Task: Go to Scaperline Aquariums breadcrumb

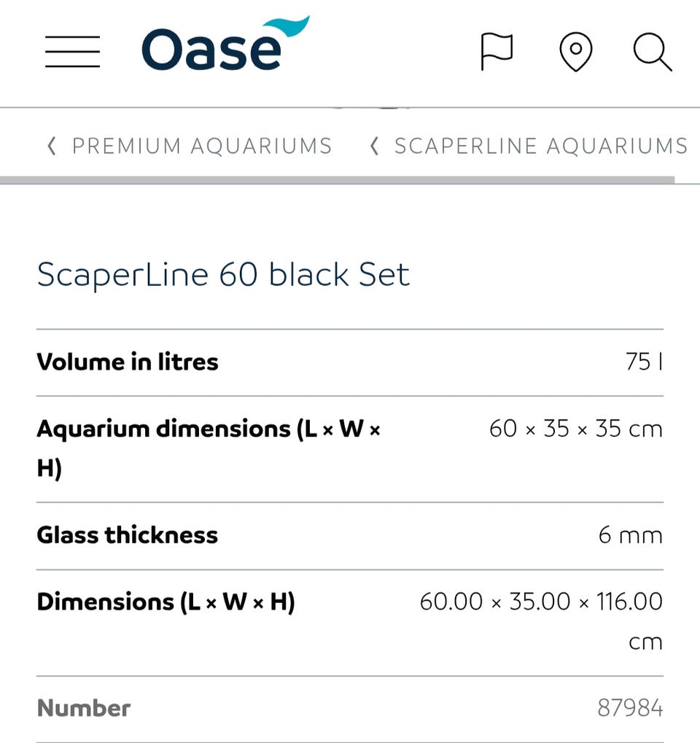Action: point(540,147)
